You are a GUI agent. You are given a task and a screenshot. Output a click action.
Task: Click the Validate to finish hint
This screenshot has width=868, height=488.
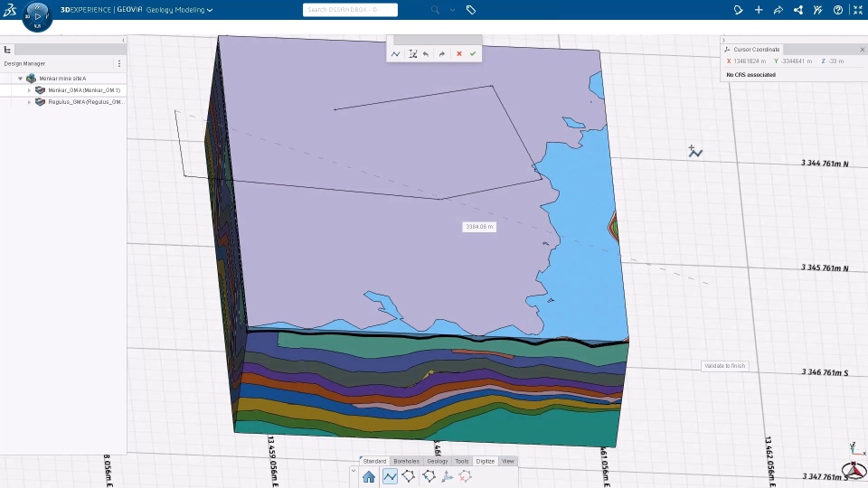click(725, 366)
